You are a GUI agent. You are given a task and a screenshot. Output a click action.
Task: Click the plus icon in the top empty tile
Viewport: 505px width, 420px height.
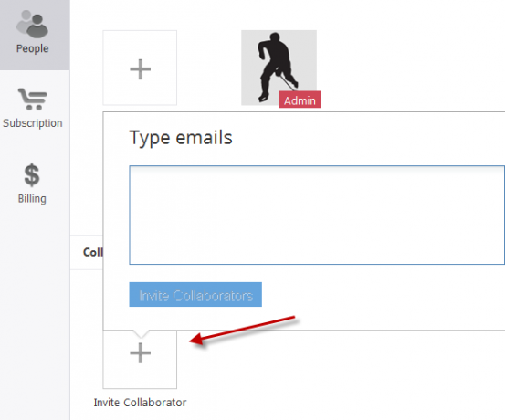coord(140,68)
